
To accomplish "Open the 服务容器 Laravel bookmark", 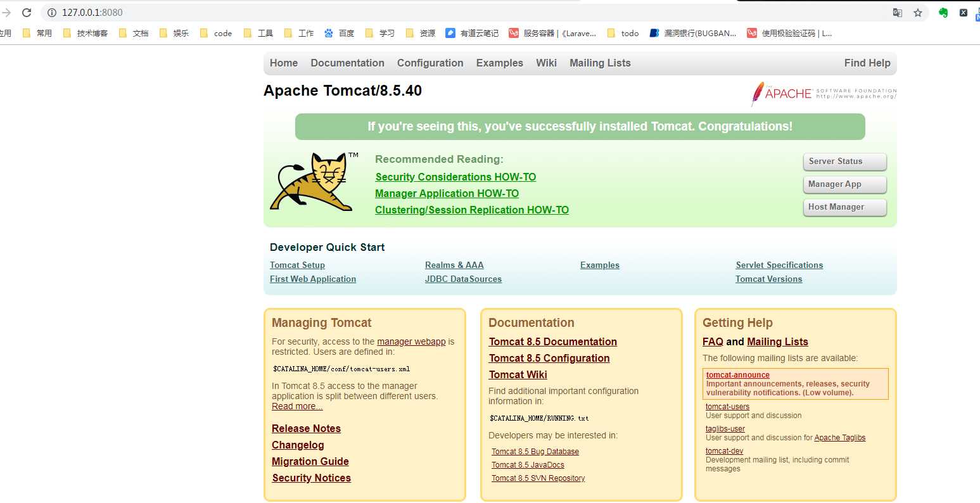I will [552, 33].
